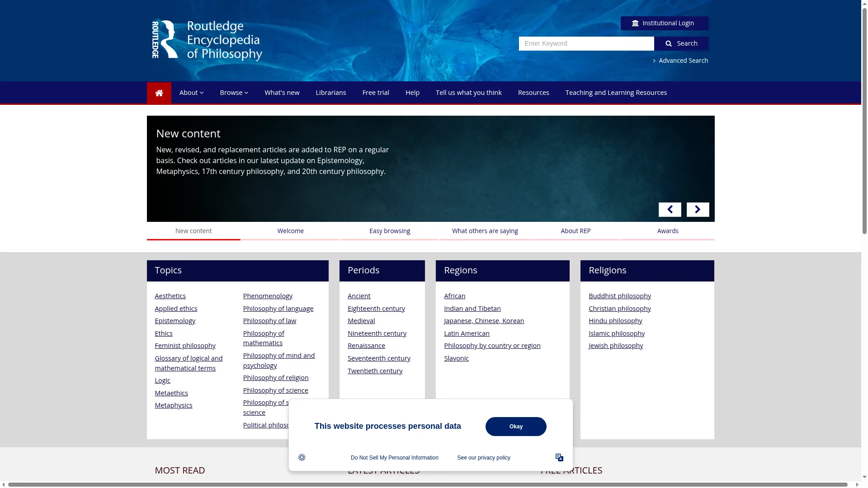Advance to the next carousel slide

click(x=698, y=210)
